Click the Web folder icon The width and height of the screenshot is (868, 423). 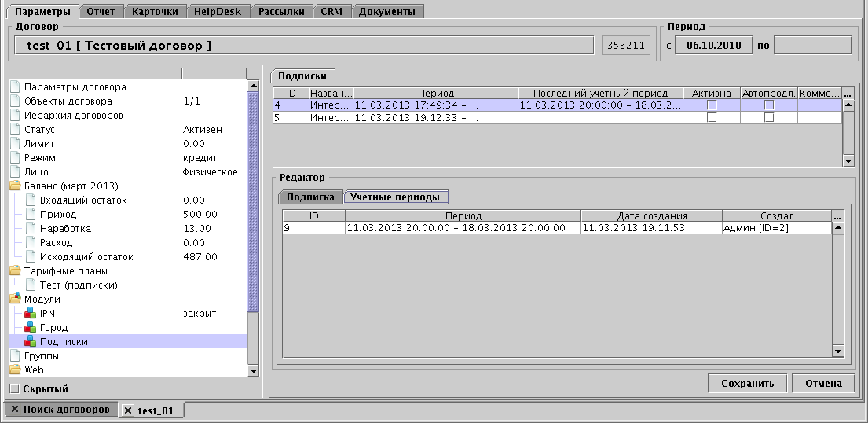coord(15,370)
